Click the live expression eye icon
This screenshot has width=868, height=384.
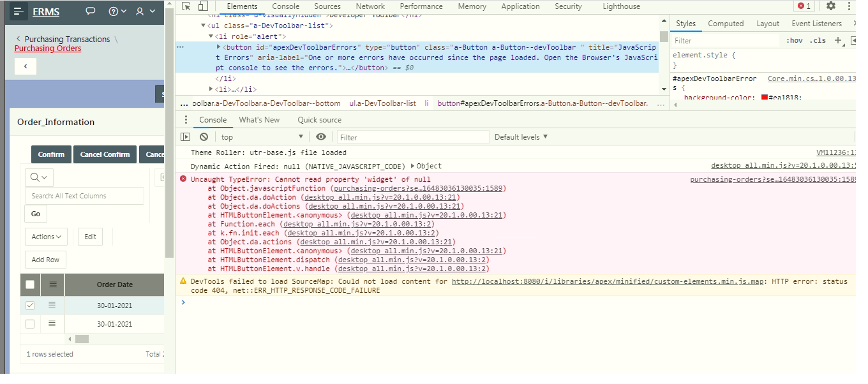(321, 137)
